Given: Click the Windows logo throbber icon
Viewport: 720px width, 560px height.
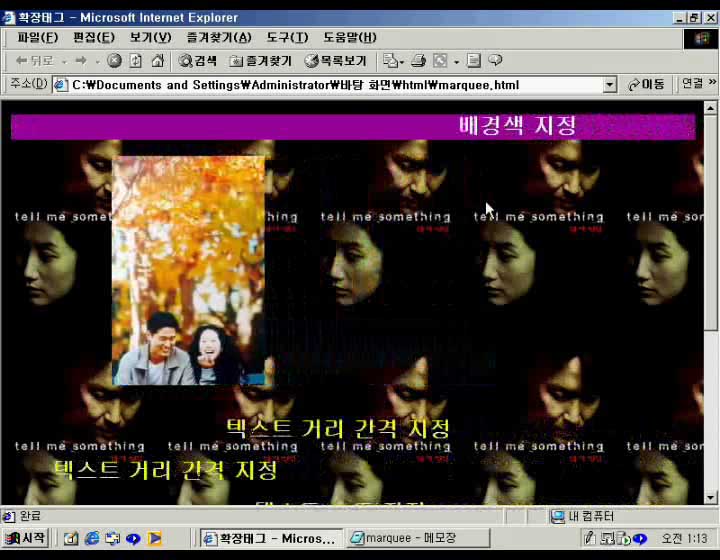Looking at the screenshot, I should tap(701, 39).
